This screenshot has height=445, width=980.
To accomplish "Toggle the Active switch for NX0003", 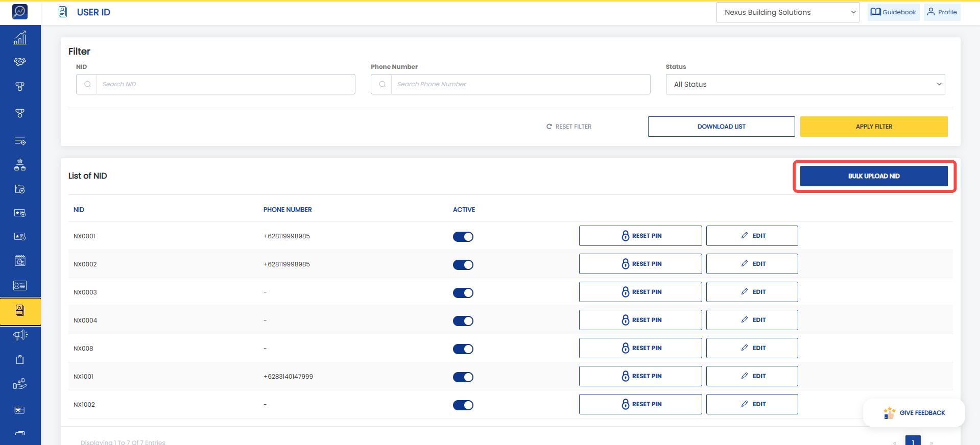I will [x=463, y=293].
